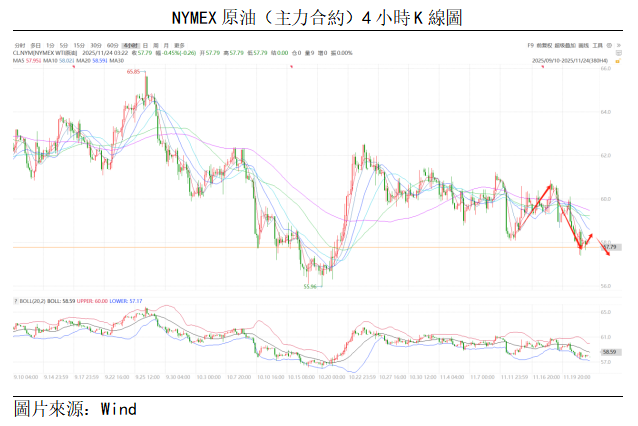Select the 多日 multi-day period tab
The width and height of the screenshot is (638, 426).
(35, 46)
